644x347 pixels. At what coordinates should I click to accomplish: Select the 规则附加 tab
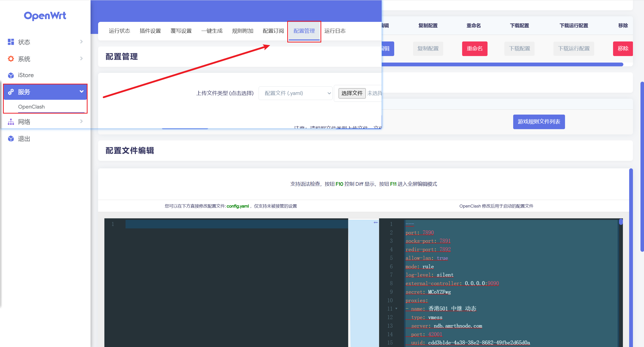pyautogui.click(x=243, y=31)
